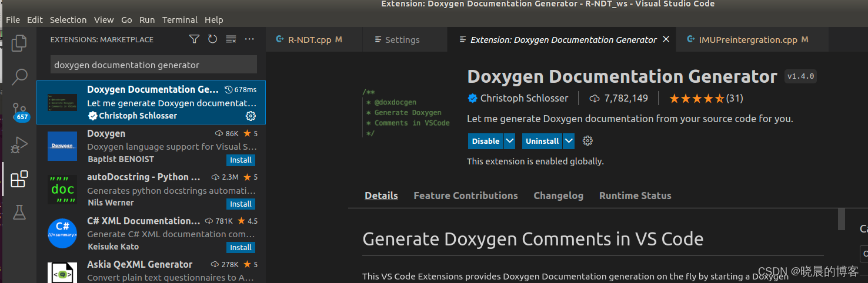Click the Generate Doxygen Comments in VS Code heading

(533, 239)
